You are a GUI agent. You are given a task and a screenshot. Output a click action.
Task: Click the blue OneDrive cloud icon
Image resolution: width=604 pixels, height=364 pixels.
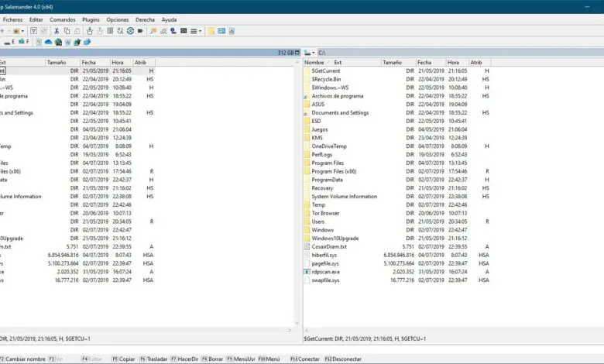(x=48, y=42)
